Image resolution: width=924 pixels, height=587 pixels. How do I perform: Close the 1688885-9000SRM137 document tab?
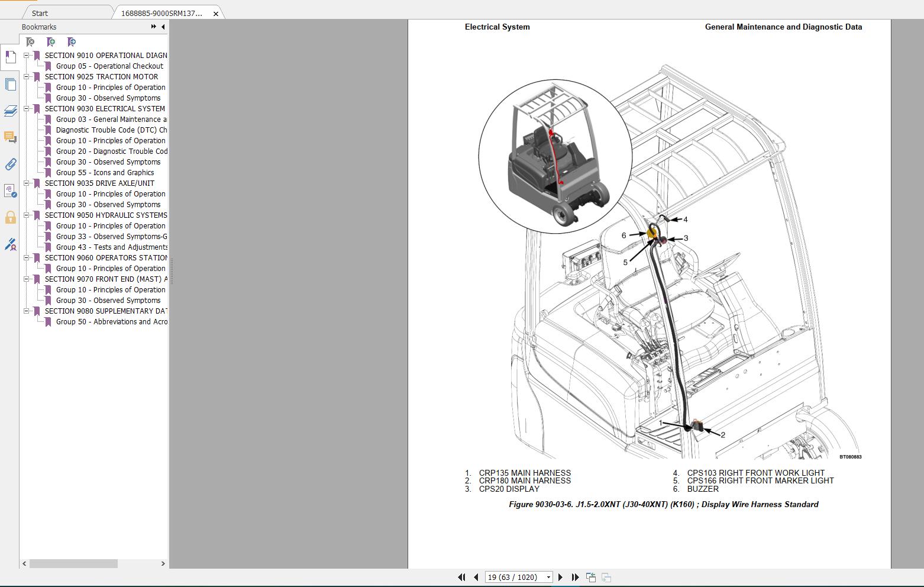216,14
